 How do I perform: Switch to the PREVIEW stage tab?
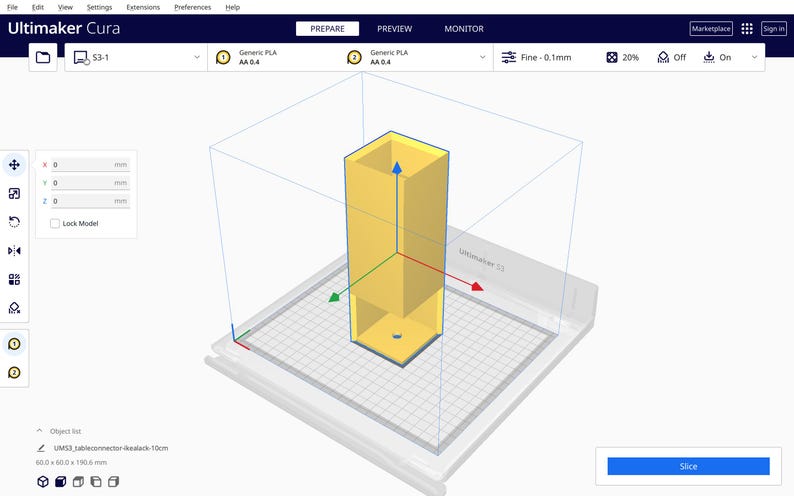click(394, 29)
